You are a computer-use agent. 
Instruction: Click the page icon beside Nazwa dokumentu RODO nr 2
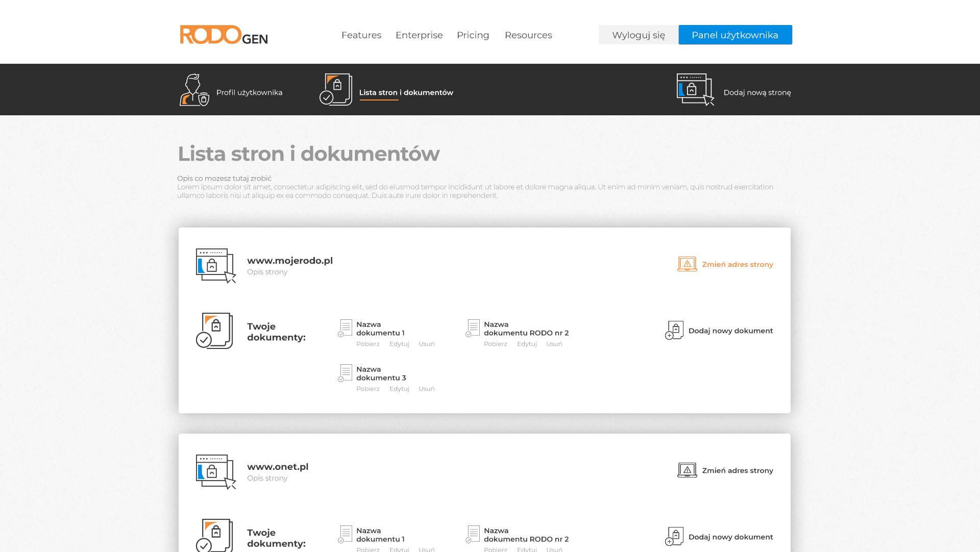coord(473,328)
